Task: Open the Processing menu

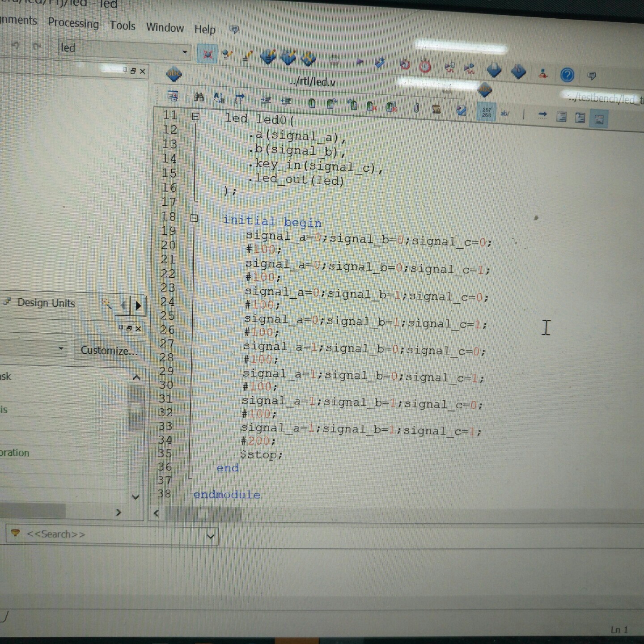Action: tap(73, 23)
